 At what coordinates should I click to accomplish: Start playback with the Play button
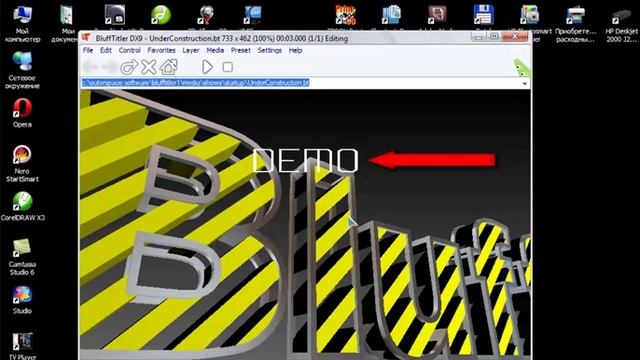[x=207, y=67]
